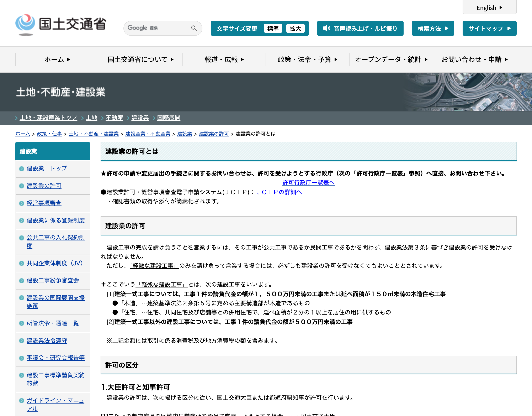532x416 pixels.
Task: Click 政策・仕事 breadcrumb link
Action: pos(49,134)
